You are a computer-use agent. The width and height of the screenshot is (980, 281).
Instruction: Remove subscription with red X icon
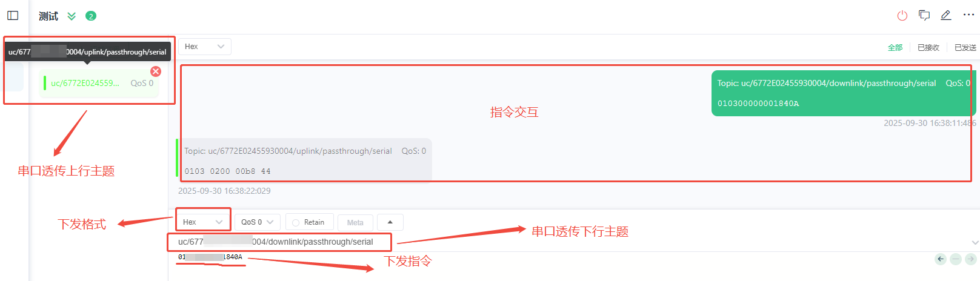[156, 71]
